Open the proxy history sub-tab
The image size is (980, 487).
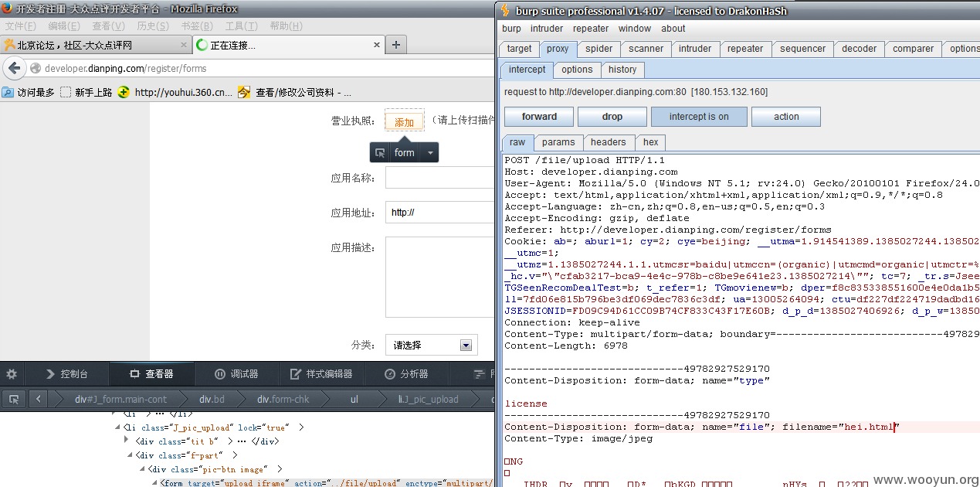click(x=622, y=70)
